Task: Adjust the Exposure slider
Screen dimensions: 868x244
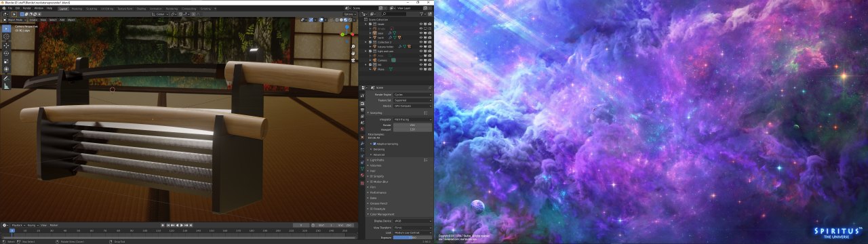Action: click(x=412, y=237)
